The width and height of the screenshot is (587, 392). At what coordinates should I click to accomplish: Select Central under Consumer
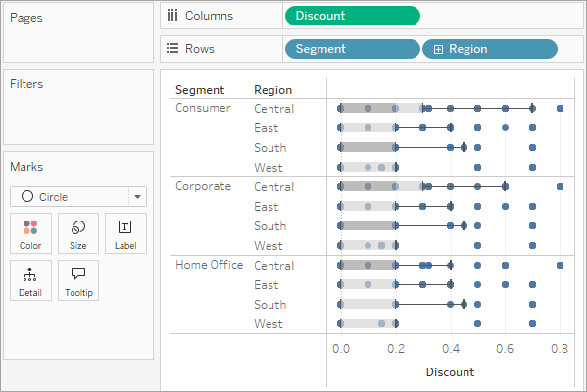pyautogui.click(x=274, y=109)
